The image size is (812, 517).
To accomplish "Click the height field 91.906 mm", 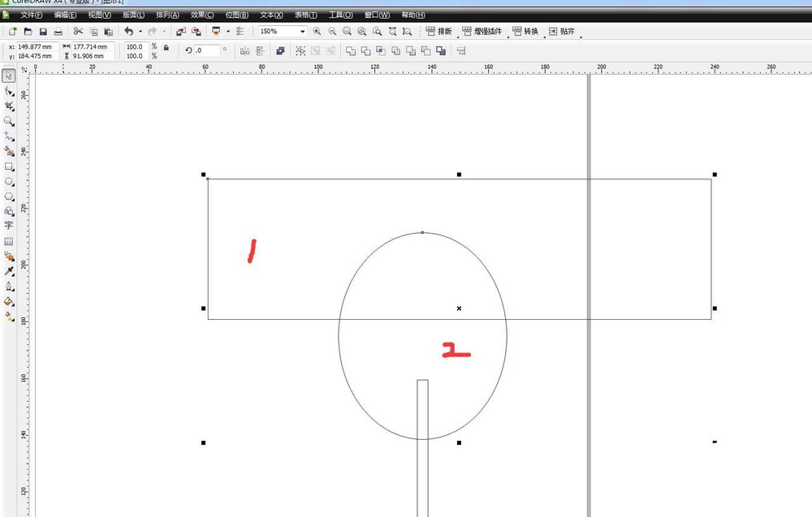I will 93,56.
